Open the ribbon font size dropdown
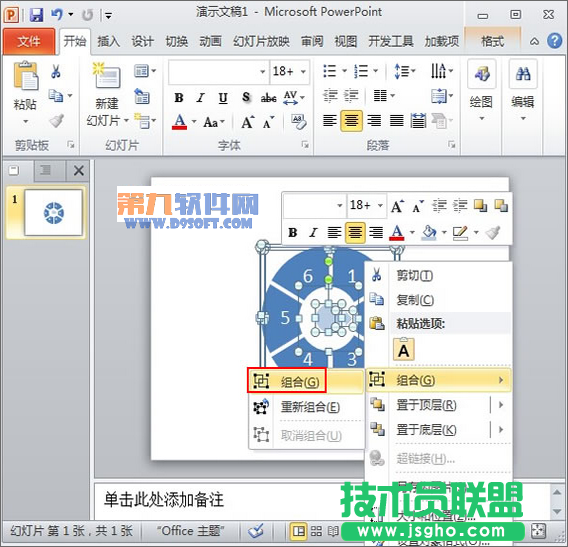Image resolution: width=568 pixels, height=547 pixels. (303, 72)
